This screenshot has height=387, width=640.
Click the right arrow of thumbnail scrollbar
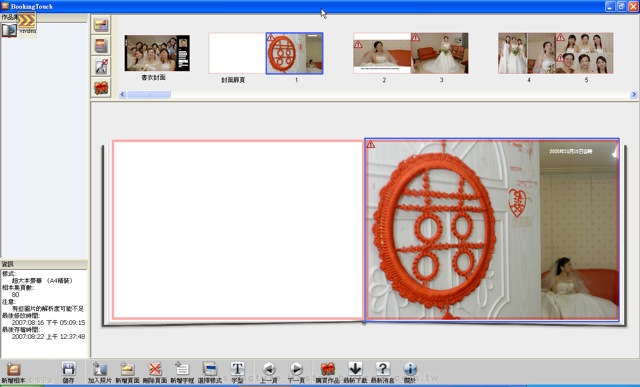[x=633, y=95]
